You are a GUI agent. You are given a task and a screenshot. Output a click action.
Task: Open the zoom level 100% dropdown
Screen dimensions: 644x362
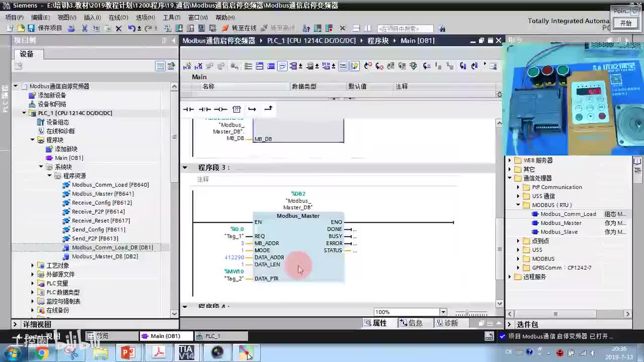click(x=443, y=312)
